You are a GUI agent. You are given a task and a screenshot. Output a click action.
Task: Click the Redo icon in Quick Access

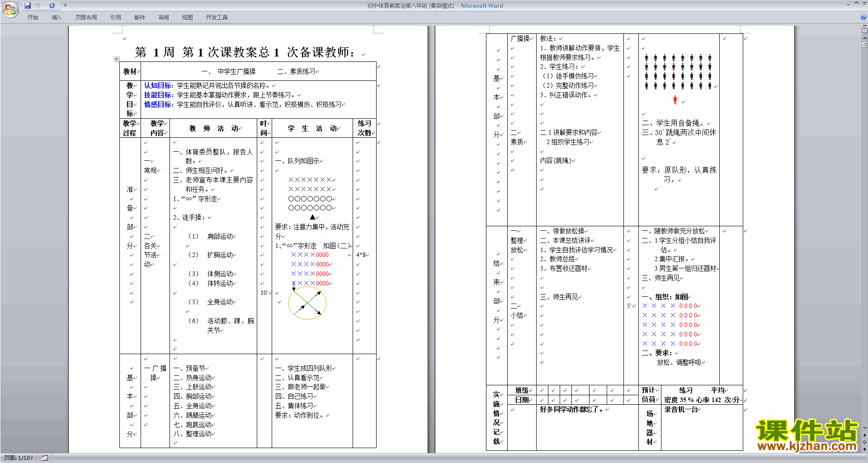coord(52,5)
